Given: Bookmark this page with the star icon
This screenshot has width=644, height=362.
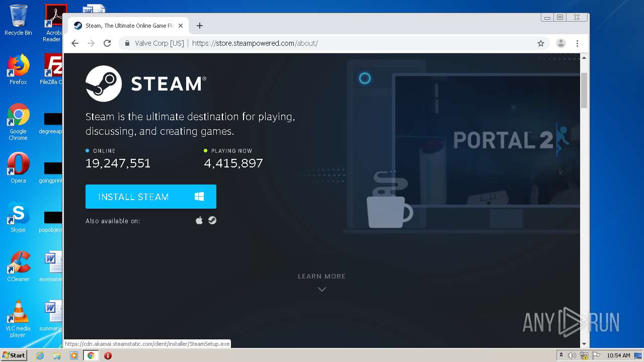Looking at the screenshot, I should (x=541, y=43).
